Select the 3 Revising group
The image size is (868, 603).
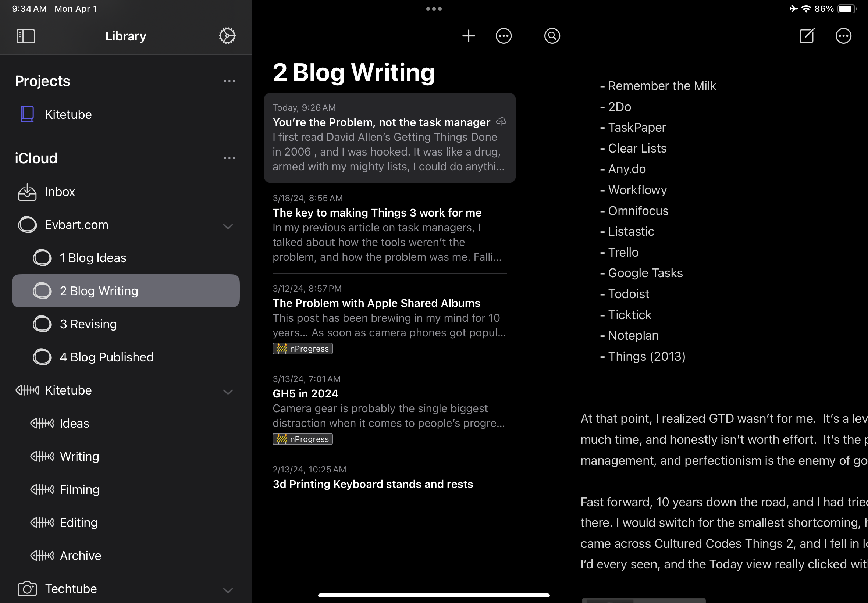coord(88,324)
